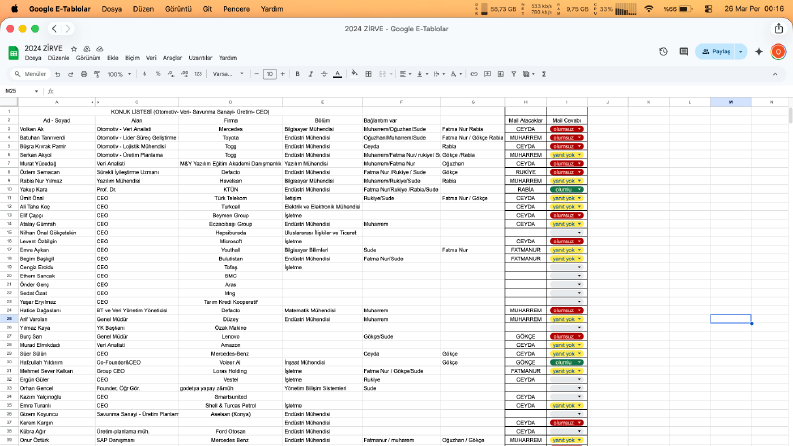Toggle italic formatting

311,74
